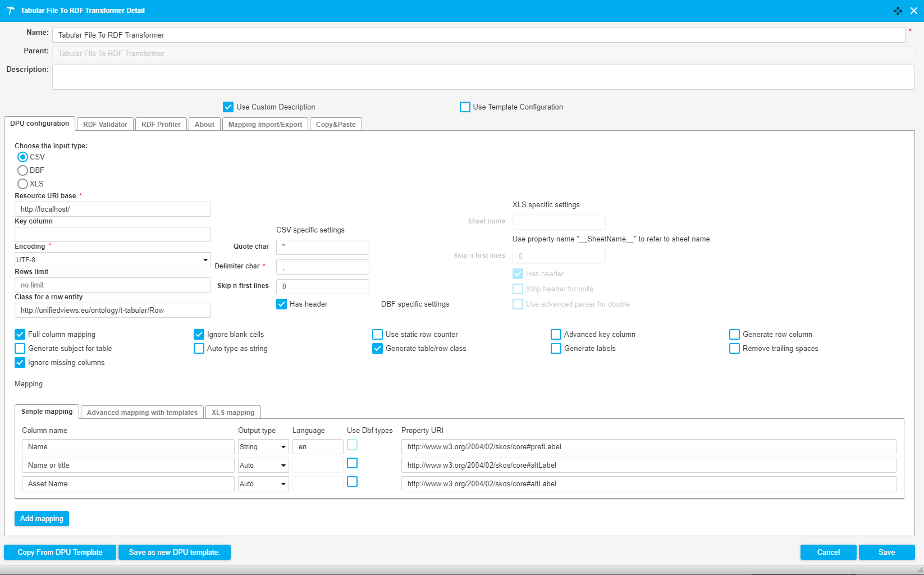Toggle the Full column mapping checkbox
Viewport: 924px width, 575px height.
tap(20, 334)
